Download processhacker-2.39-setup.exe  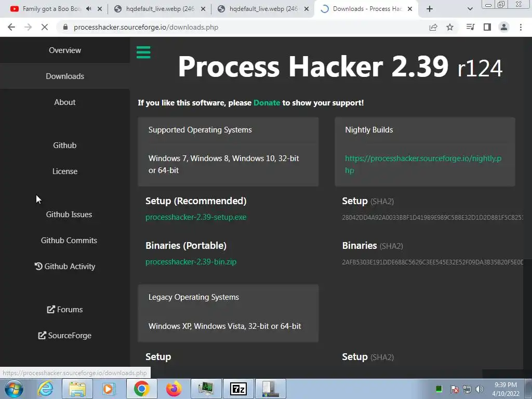[196, 217]
